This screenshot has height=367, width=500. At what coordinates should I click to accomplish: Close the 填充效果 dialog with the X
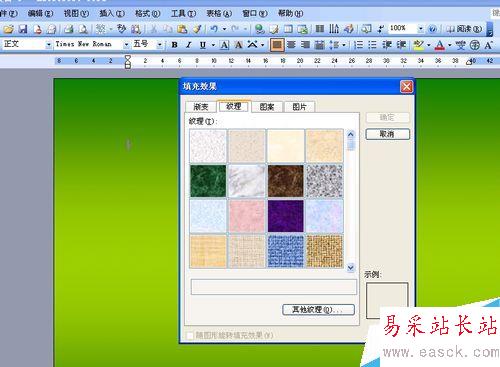coord(407,87)
